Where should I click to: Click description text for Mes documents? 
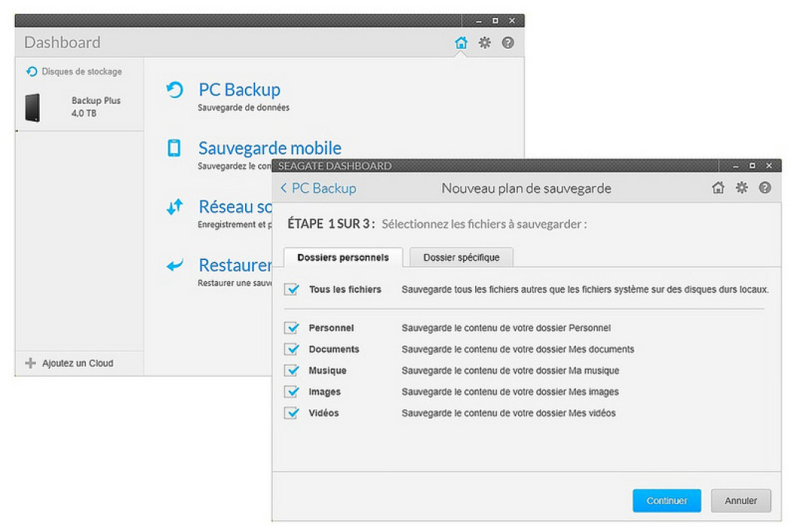518,349
